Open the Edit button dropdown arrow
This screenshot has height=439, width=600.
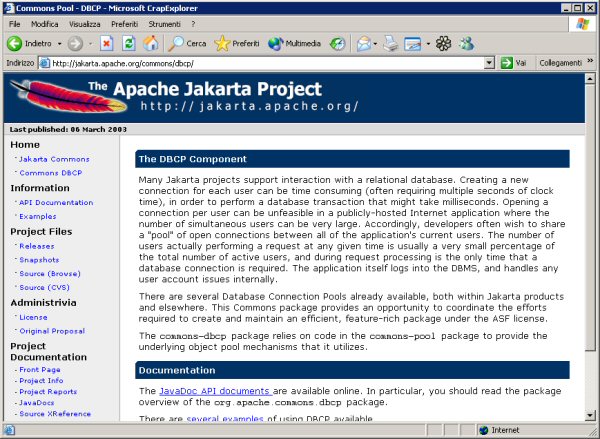point(428,44)
